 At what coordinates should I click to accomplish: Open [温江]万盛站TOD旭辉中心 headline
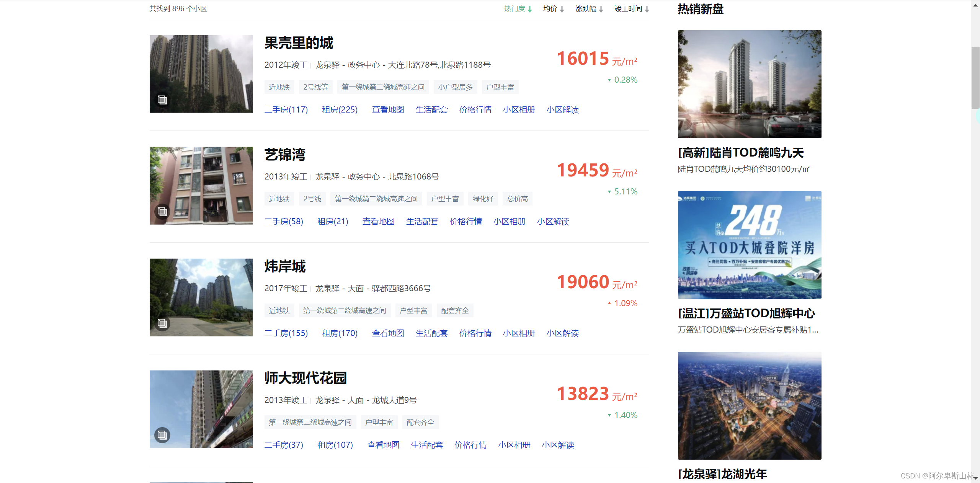(746, 313)
